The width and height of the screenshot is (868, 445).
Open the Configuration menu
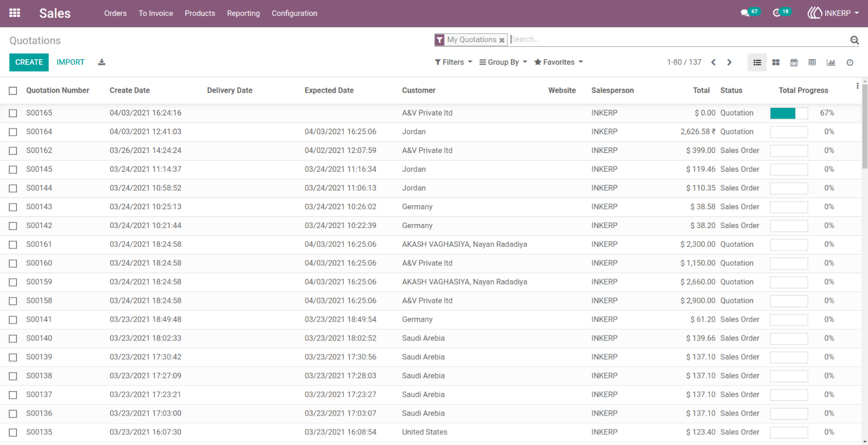point(295,13)
